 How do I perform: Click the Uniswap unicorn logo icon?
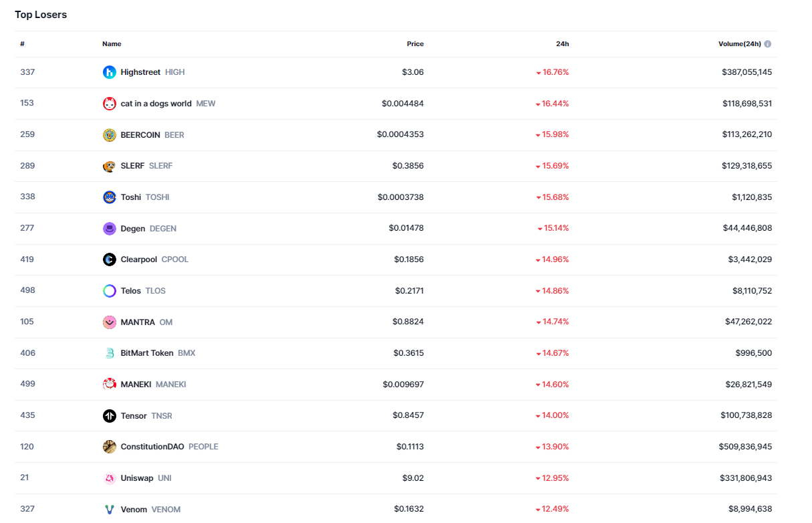click(x=110, y=478)
